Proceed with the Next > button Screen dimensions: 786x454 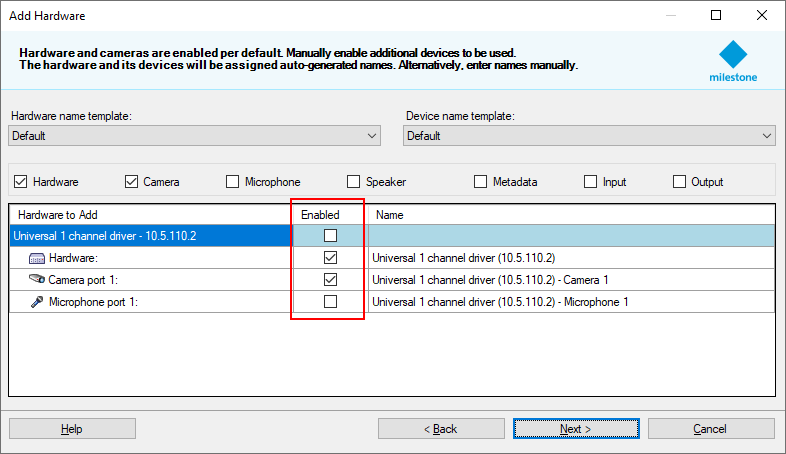(576, 429)
